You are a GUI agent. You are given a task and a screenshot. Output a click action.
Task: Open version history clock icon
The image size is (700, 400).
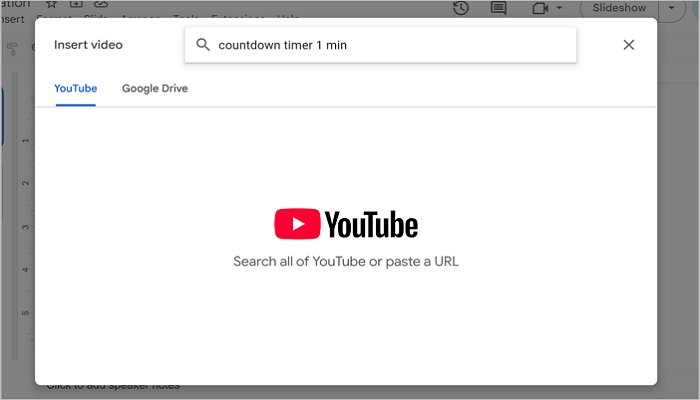point(461,8)
